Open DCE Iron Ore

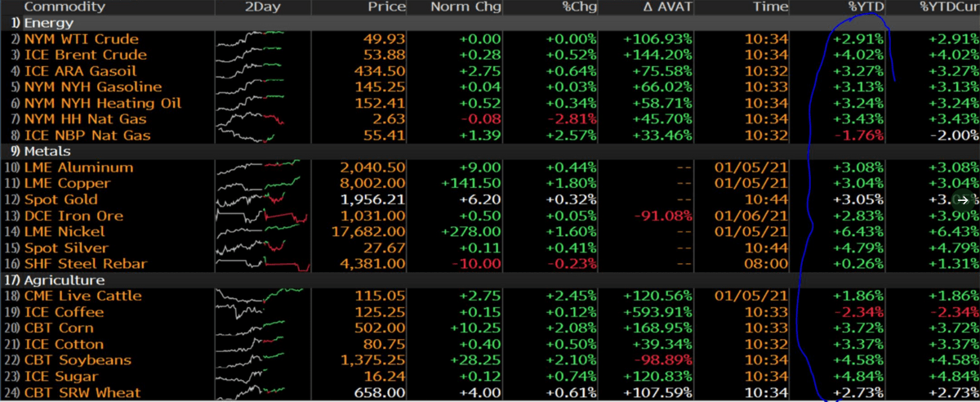pos(74,216)
